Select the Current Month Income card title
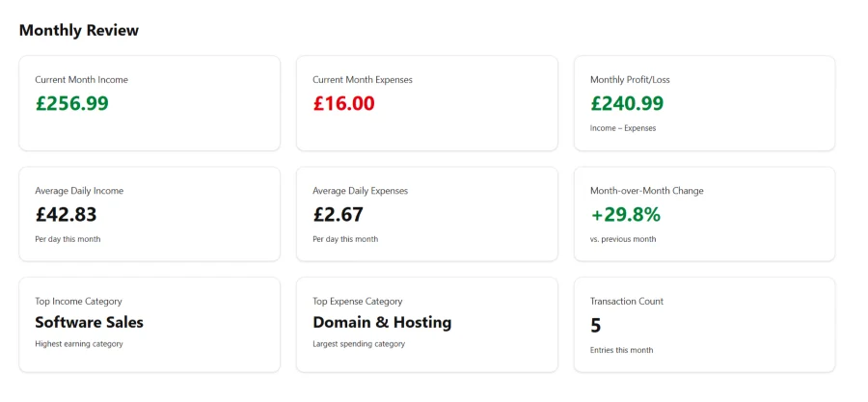The width and height of the screenshot is (868, 402). click(81, 79)
